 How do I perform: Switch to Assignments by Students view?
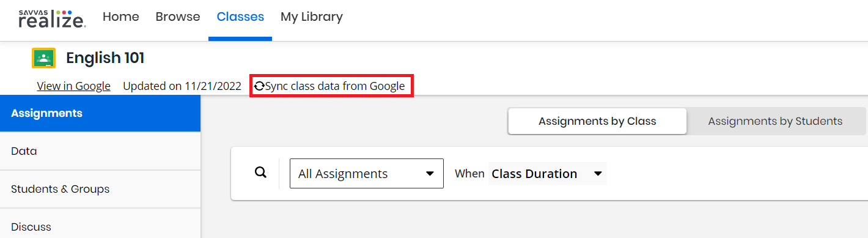(775, 121)
